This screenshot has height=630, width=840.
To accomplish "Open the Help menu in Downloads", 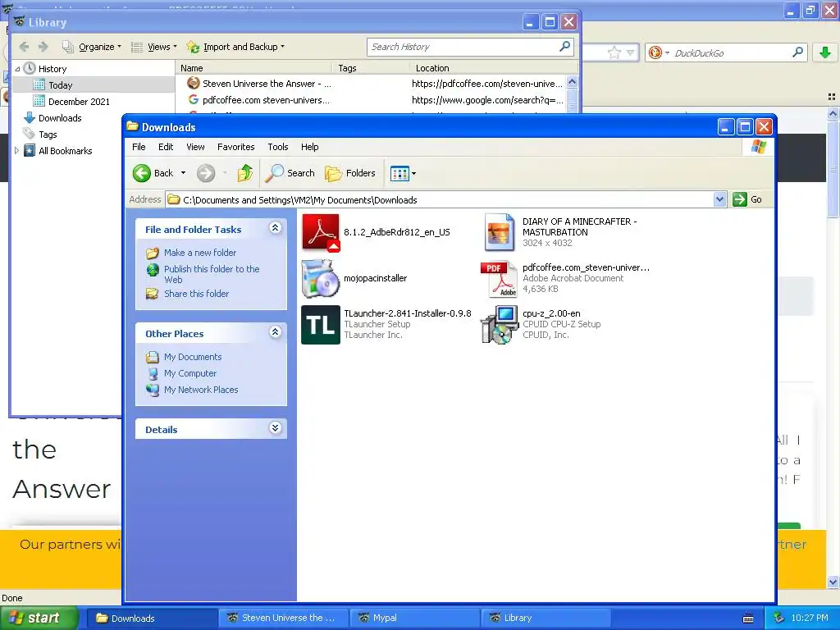I will pyautogui.click(x=309, y=147).
